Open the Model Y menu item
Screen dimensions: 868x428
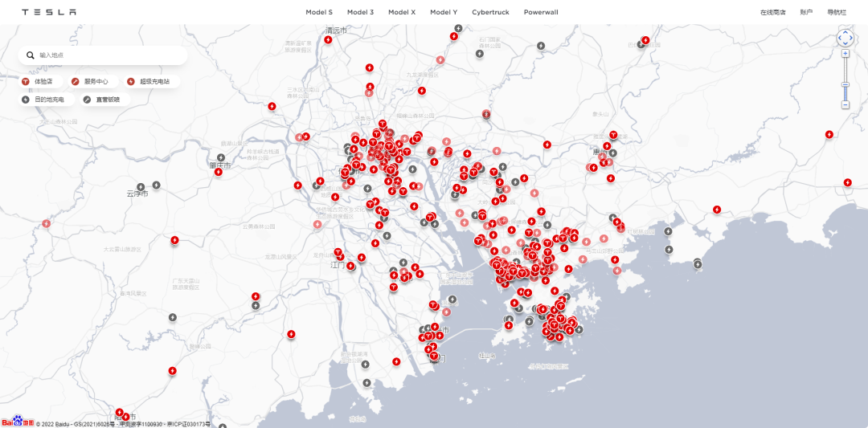[444, 12]
